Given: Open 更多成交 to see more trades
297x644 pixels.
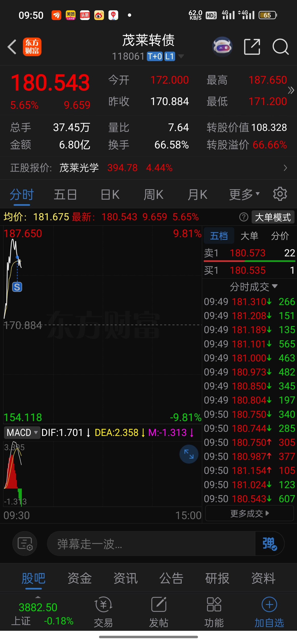Looking at the screenshot, I should 249,514.
